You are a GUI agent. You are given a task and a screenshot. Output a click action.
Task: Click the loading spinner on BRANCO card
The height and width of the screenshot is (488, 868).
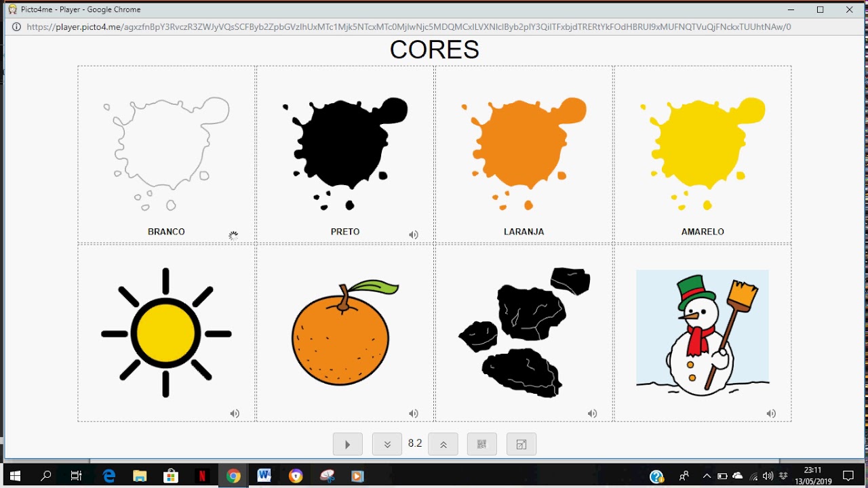point(233,236)
